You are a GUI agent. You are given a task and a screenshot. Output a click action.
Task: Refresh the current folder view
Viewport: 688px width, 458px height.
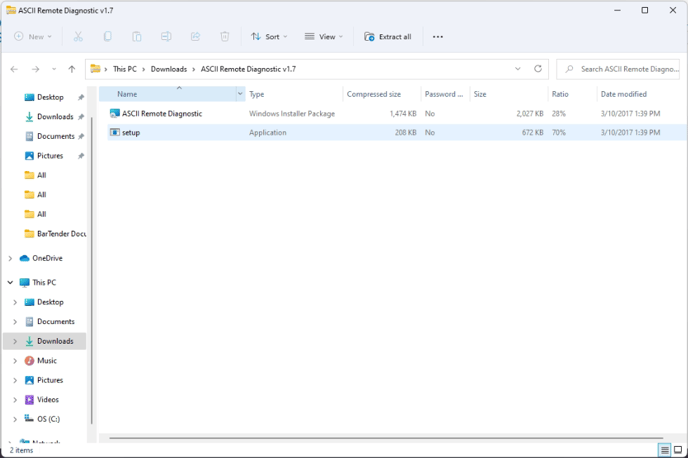point(538,69)
